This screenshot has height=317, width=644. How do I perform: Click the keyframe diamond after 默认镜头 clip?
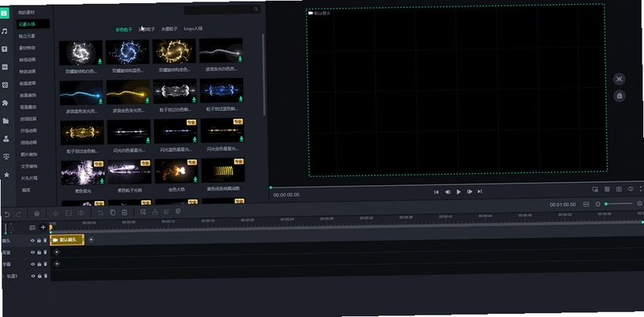91,240
